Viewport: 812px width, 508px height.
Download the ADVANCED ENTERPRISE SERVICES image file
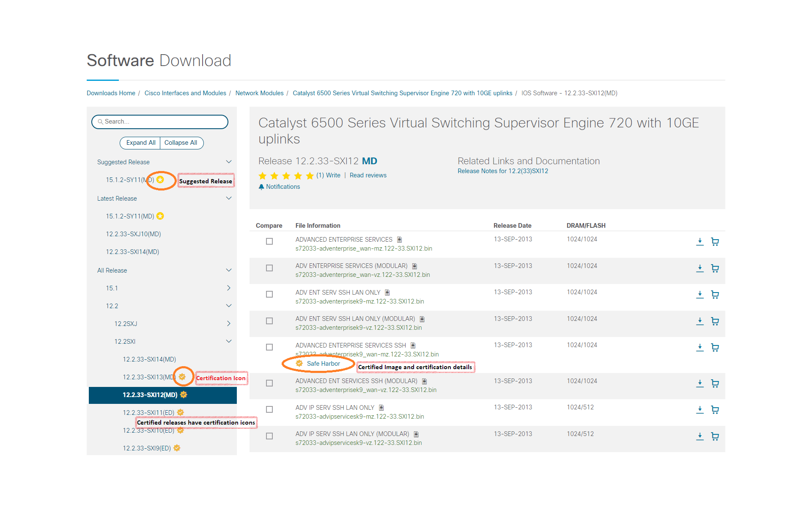coord(700,241)
